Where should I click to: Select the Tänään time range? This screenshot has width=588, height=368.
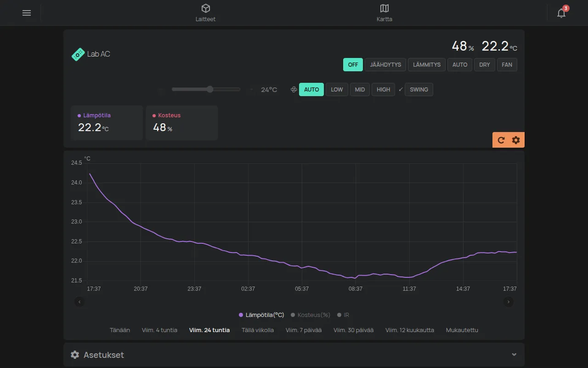pyautogui.click(x=120, y=330)
